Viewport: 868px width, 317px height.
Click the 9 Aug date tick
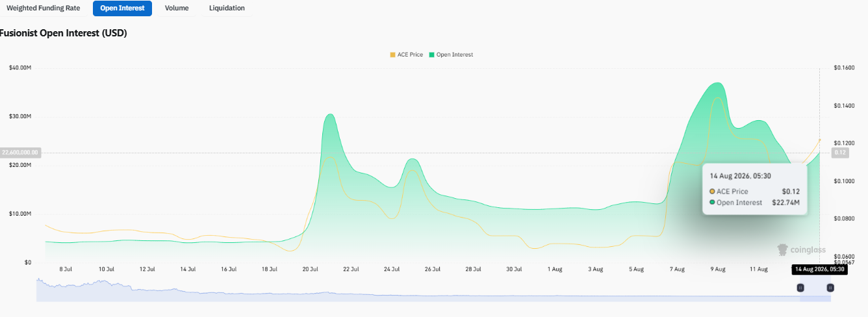718,269
